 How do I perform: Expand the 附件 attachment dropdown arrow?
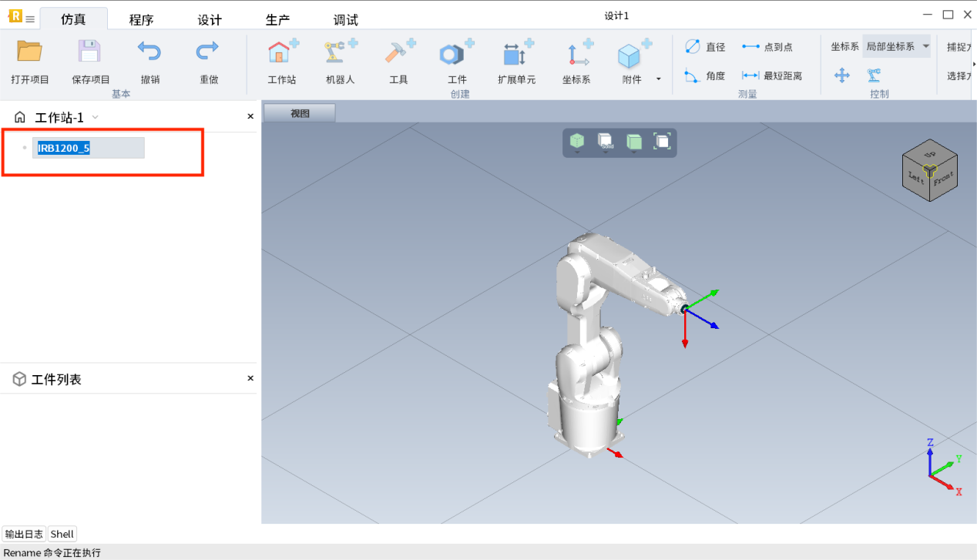[658, 79]
